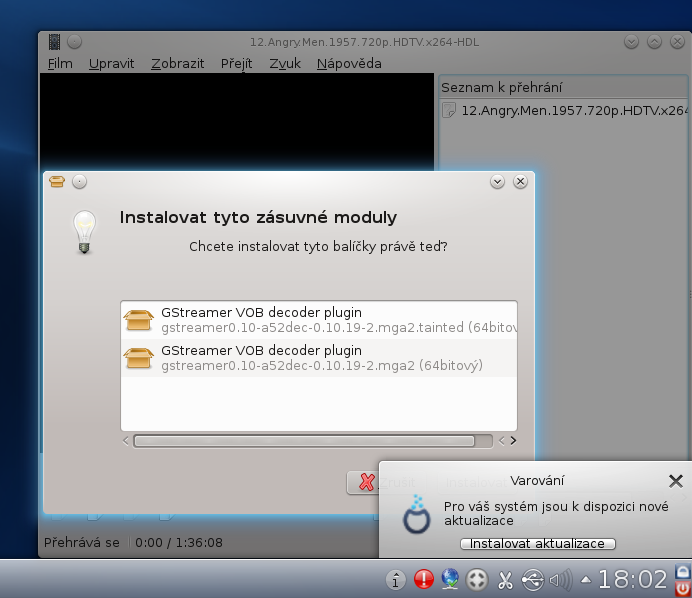Expand hidden system tray icons arrow
The height and width of the screenshot is (598, 692).
[x=585, y=579]
